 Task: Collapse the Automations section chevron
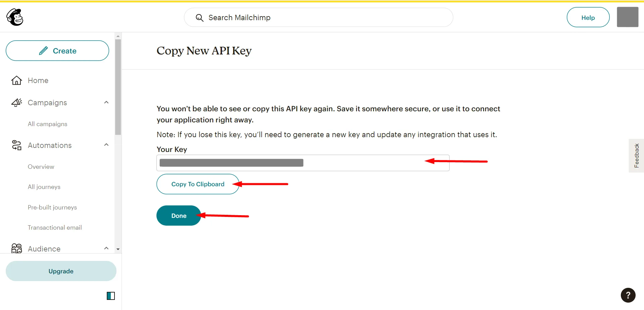(106, 145)
